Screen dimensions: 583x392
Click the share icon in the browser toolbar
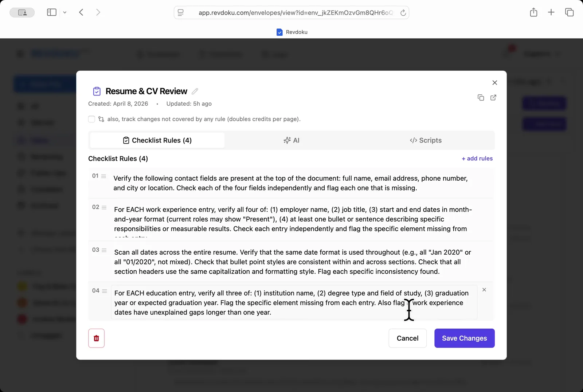(533, 12)
